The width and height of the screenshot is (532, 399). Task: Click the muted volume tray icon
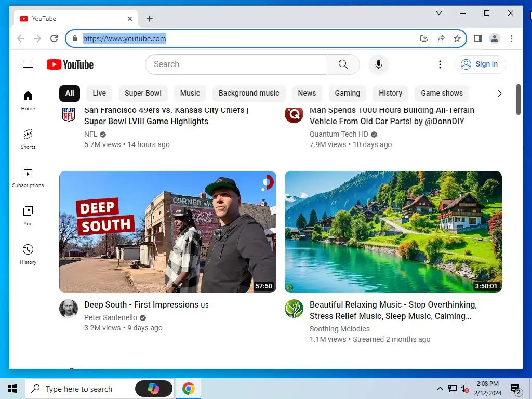tap(465, 389)
